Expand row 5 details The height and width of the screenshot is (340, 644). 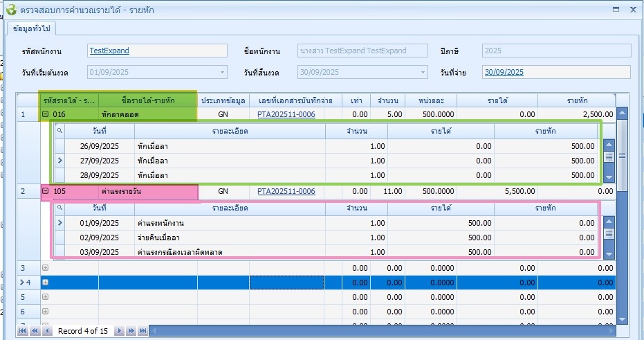point(46,297)
